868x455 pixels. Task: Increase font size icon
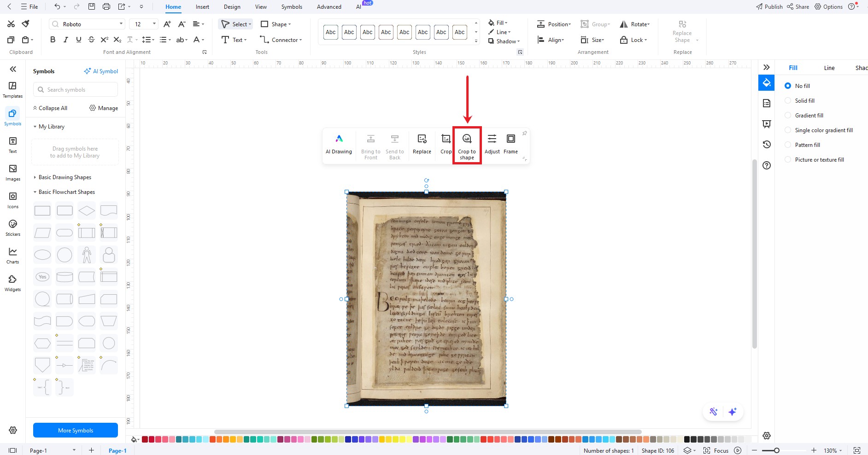pyautogui.click(x=167, y=24)
